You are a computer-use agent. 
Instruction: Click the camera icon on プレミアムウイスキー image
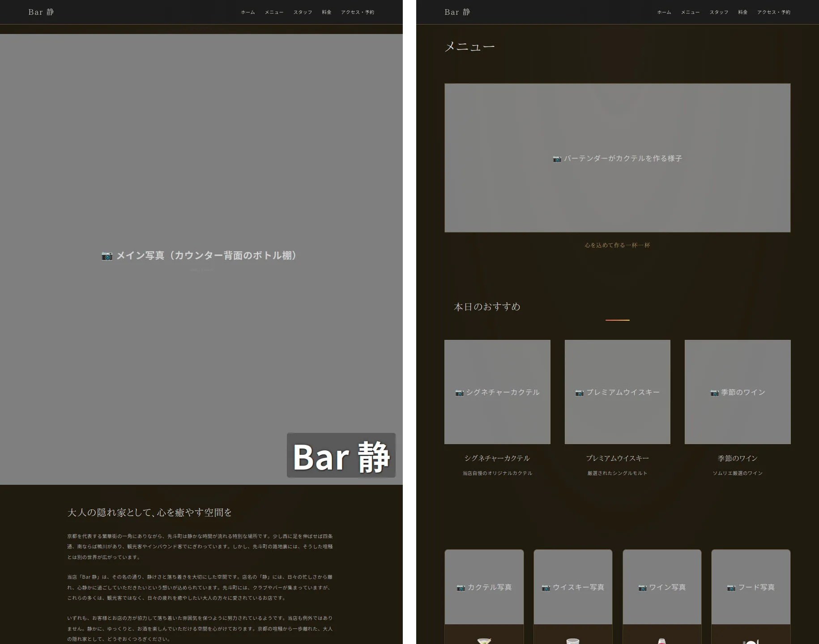(x=579, y=393)
